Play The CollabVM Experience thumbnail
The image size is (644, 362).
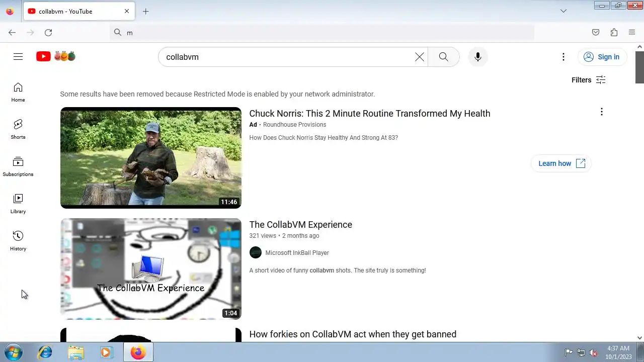[x=151, y=269]
